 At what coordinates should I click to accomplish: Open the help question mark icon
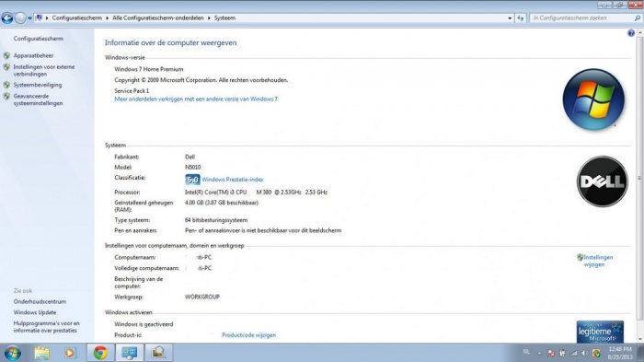(x=631, y=33)
